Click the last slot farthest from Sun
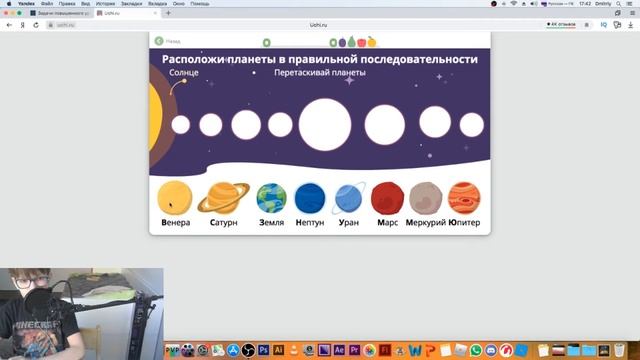Viewport: 640px width, 360px height. pos(471,124)
